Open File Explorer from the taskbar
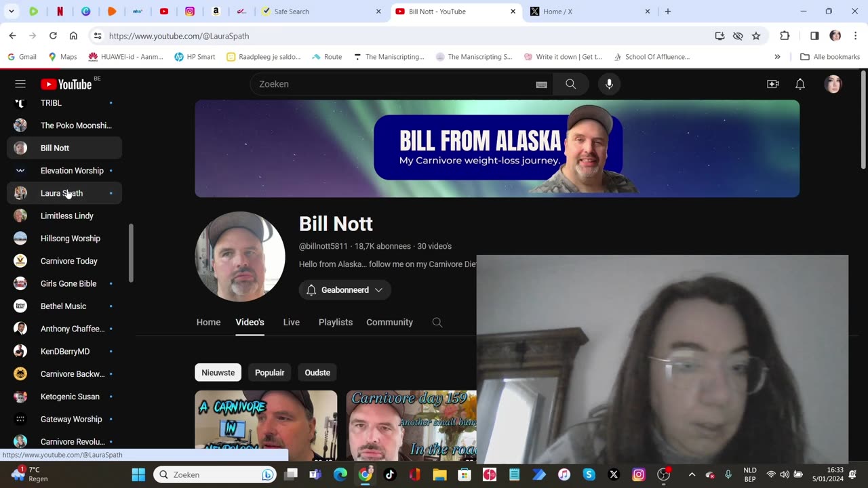This screenshot has height=488, width=868. (439, 474)
